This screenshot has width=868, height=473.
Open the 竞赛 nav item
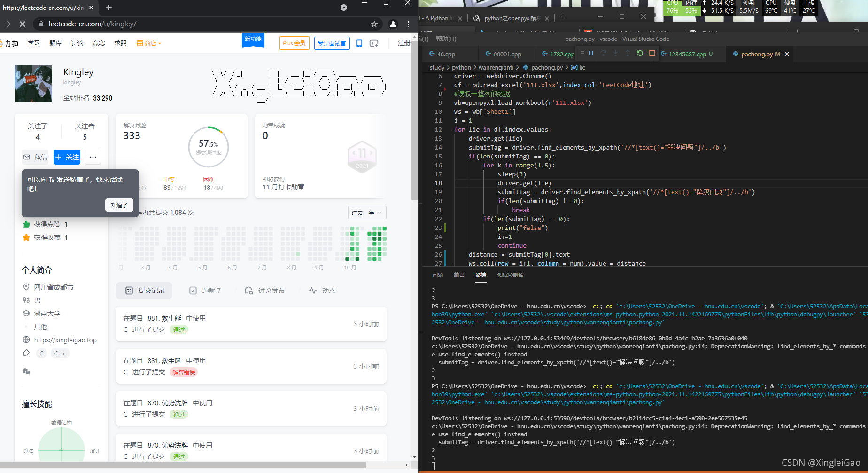point(99,43)
